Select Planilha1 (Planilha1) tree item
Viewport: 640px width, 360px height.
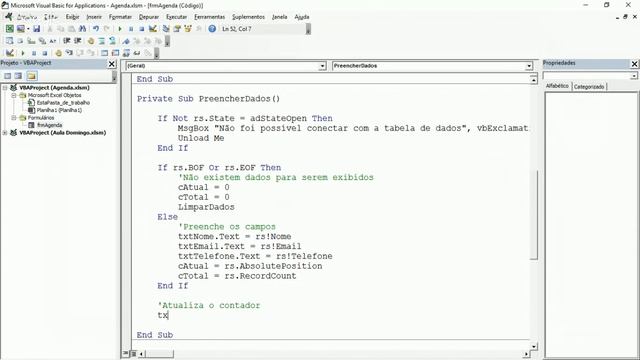point(59,110)
